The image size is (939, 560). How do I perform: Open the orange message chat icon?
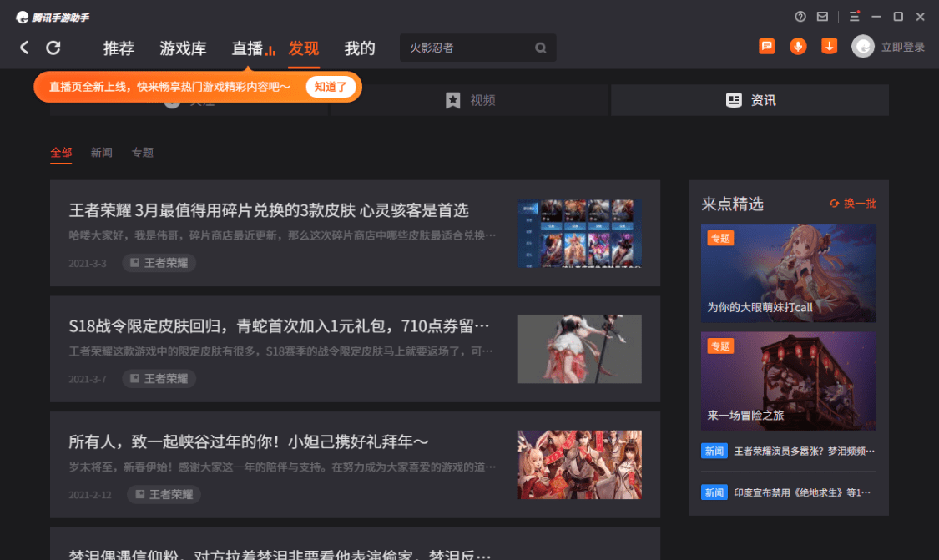[x=766, y=47]
